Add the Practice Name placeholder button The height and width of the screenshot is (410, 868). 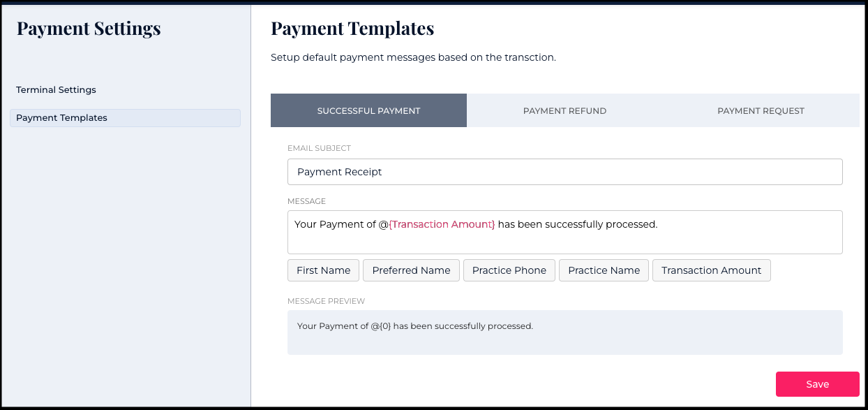coord(604,270)
